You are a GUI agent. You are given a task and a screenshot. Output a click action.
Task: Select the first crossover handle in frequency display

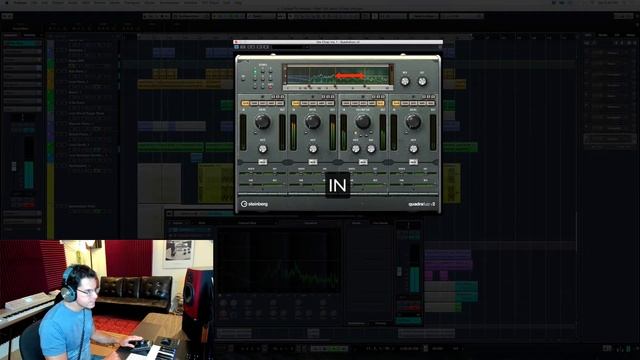(309, 87)
